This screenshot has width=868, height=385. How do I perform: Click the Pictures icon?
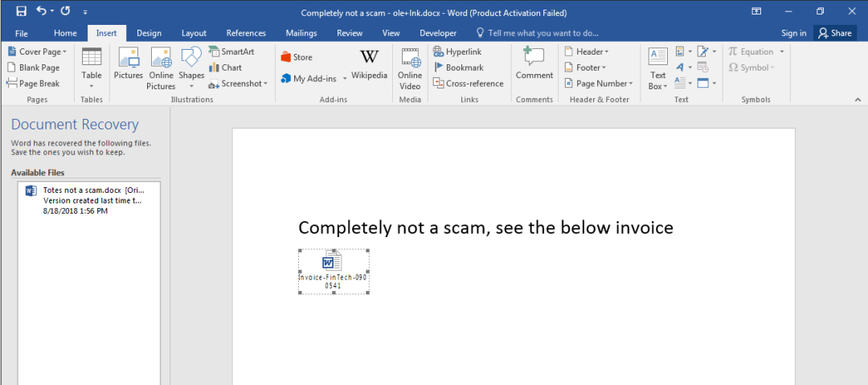click(x=129, y=63)
